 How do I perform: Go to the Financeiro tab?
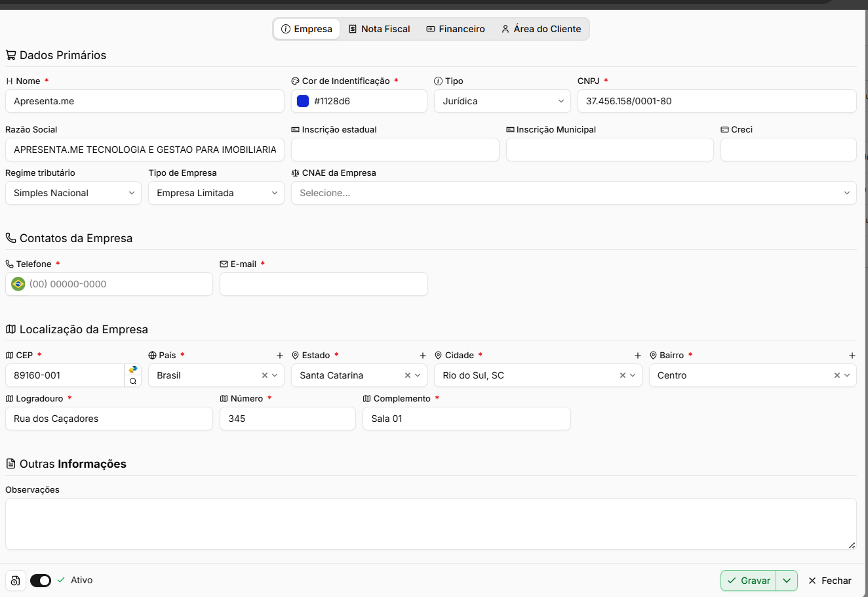pyautogui.click(x=456, y=29)
